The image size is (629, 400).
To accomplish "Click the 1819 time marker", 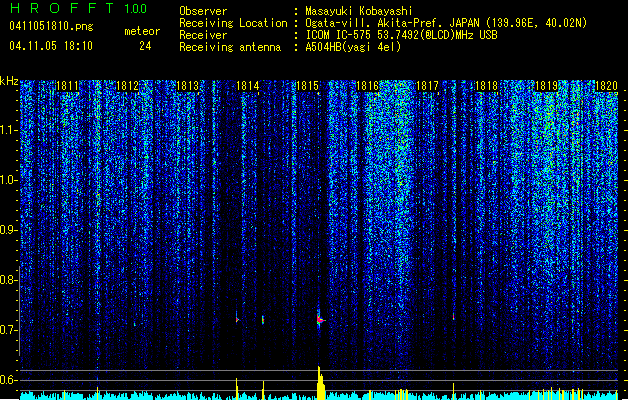I will point(547,86).
